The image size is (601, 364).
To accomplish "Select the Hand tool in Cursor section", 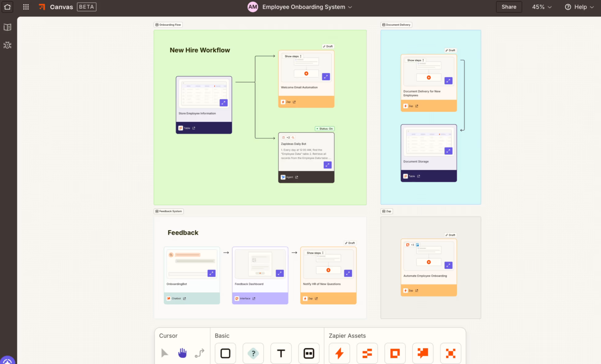I will (182, 353).
